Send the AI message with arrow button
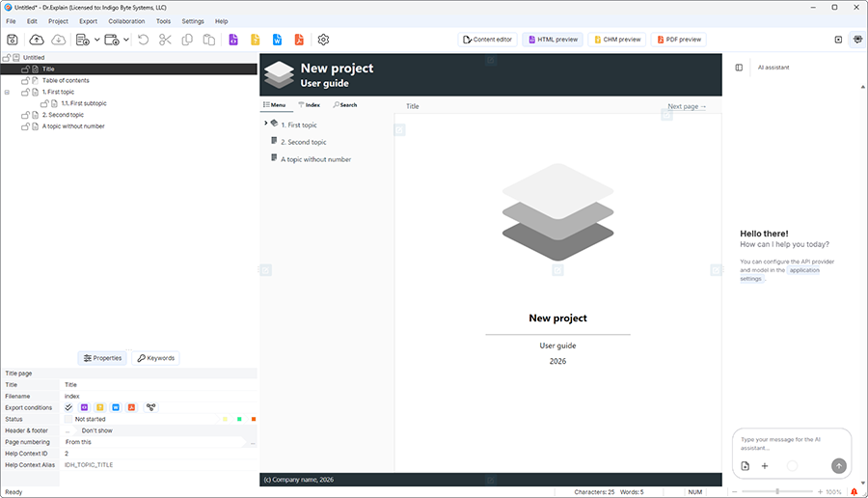The width and height of the screenshot is (868, 498). [839, 466]
